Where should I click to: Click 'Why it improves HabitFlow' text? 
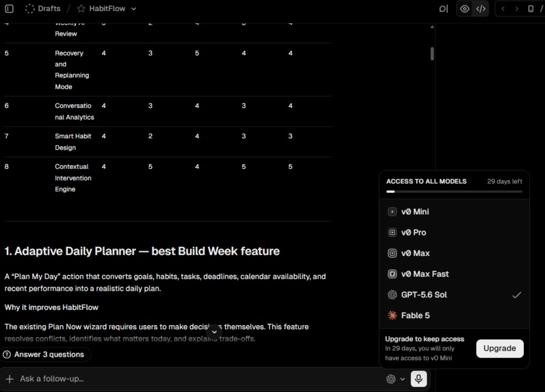(51, 307)
